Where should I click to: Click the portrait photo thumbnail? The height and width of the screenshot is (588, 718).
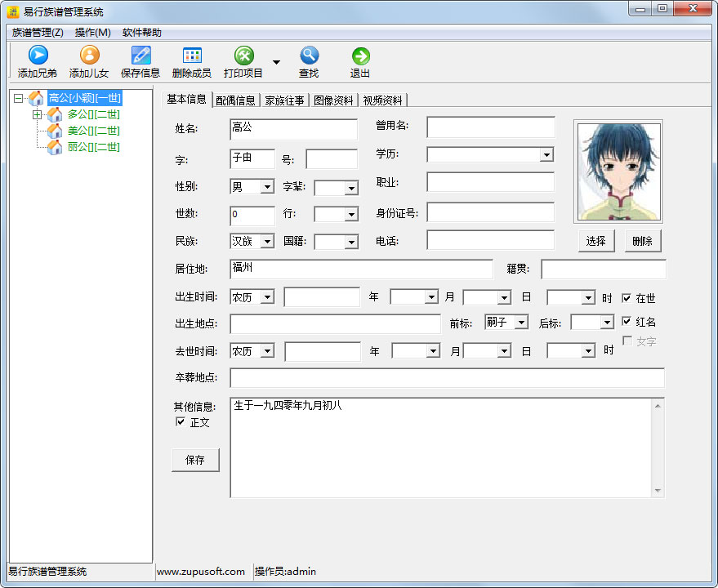(x=618, y=171)
